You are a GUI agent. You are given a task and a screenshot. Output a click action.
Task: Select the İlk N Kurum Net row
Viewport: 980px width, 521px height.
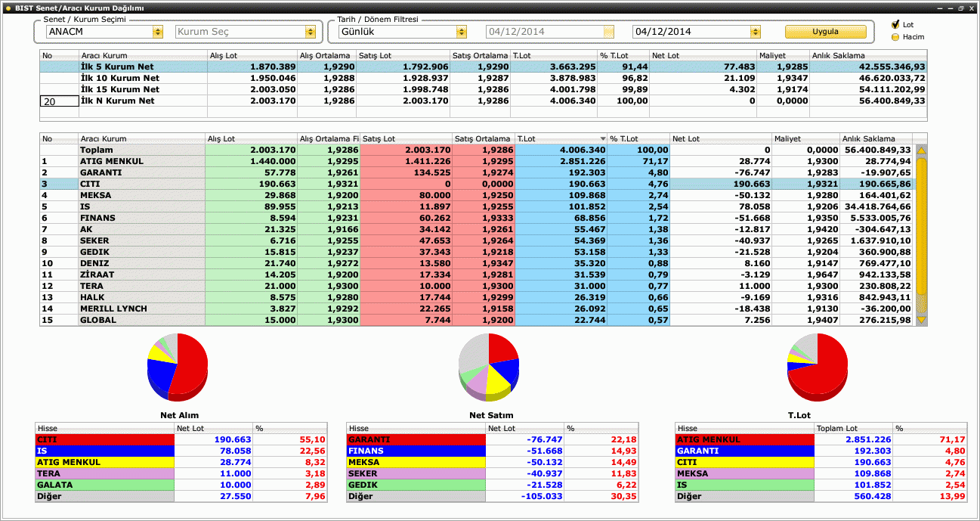pyautogui.click(x=484, y=101)
